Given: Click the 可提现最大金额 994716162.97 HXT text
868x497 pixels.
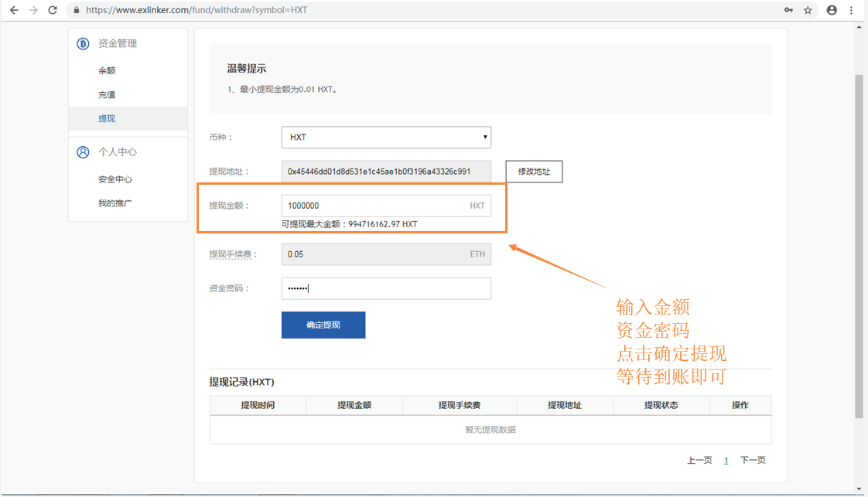Looking at the screenshot, I should pyautogui.click(x=350, y=224).
